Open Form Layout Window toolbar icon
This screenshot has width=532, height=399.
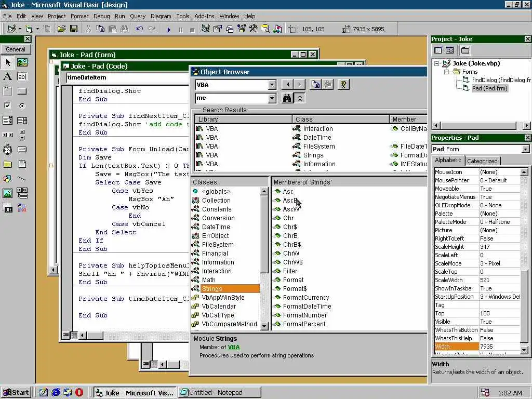230,29
